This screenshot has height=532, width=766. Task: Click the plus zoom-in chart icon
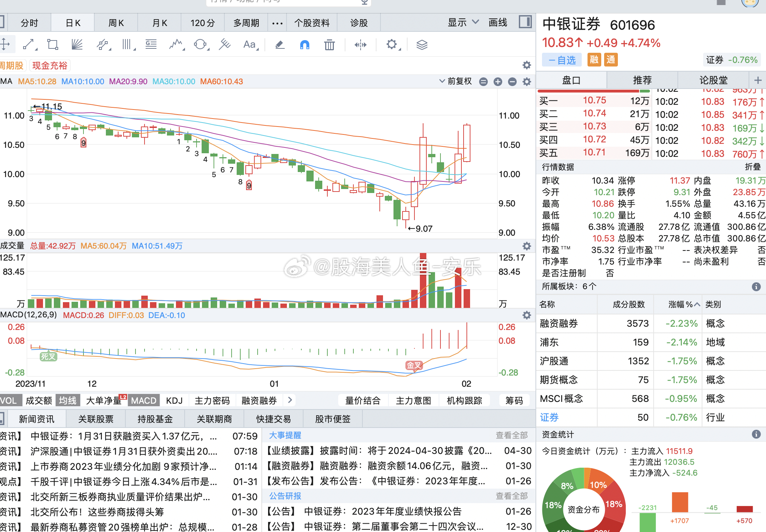(x=498, y=82)
